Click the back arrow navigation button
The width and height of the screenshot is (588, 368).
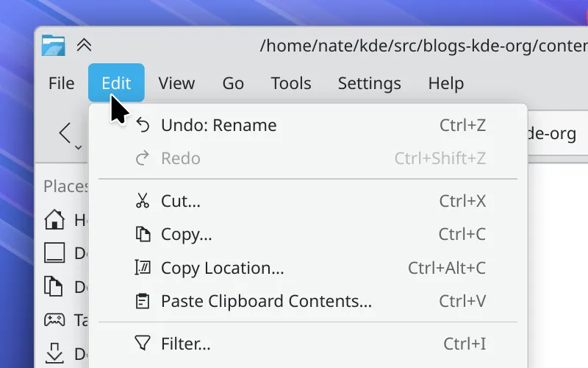(x=65, y=133)
